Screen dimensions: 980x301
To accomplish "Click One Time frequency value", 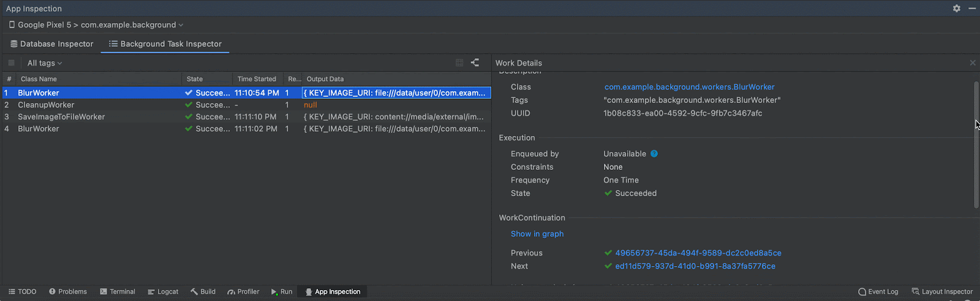I will 621,180.
